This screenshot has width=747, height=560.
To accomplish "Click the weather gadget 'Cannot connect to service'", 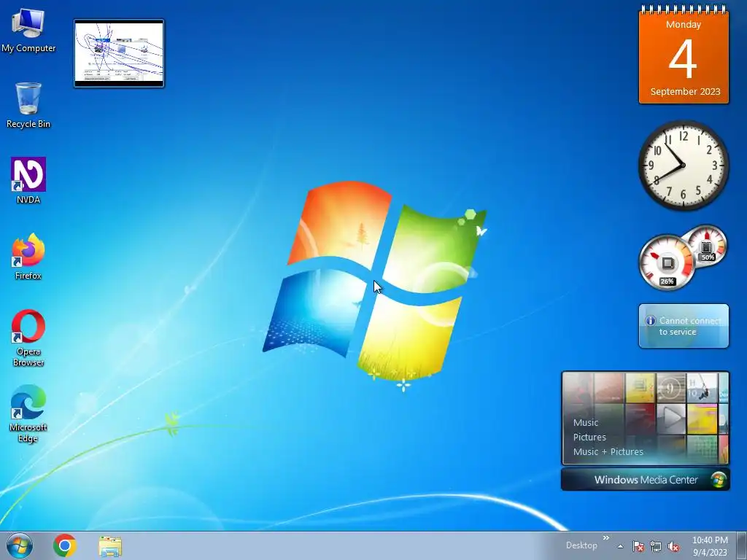I will click(x=684, y=326).
